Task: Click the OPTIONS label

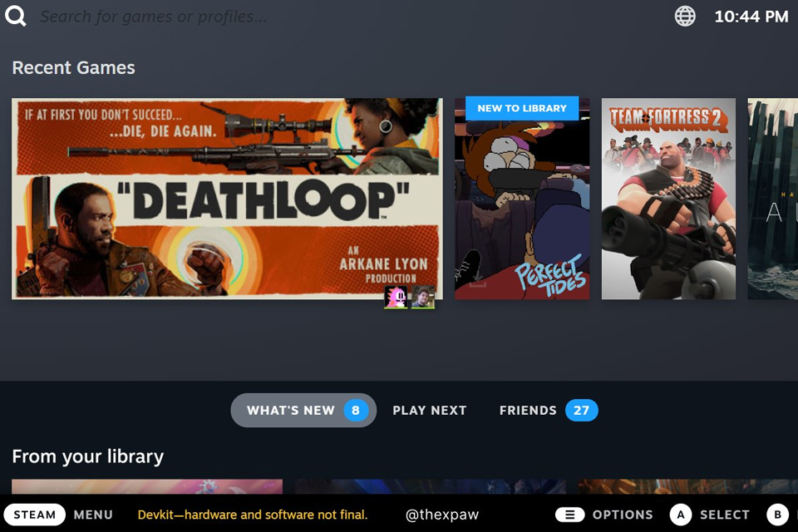Action: 623,515
